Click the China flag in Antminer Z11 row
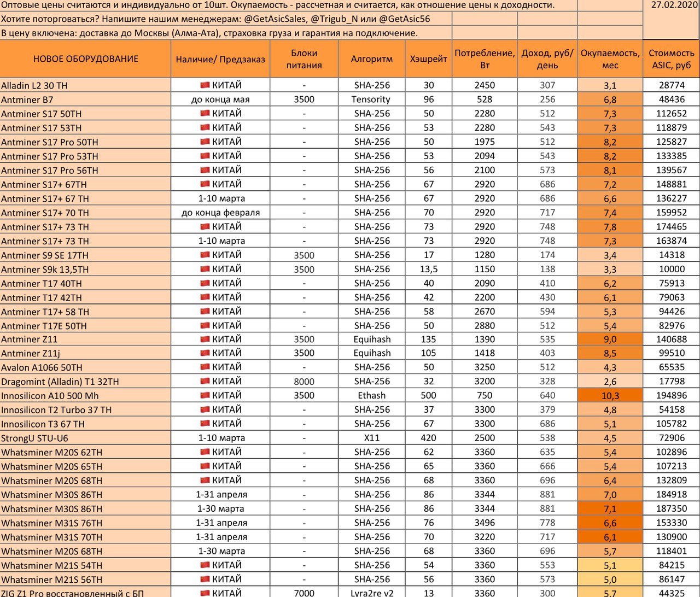This screenshot has width=700, height=597. click(x=205, y=339)
